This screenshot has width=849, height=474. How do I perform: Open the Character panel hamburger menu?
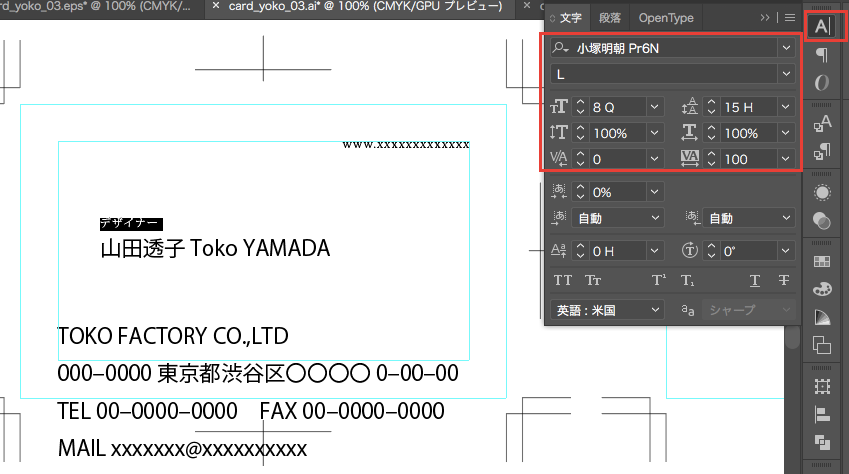(789, 17)
